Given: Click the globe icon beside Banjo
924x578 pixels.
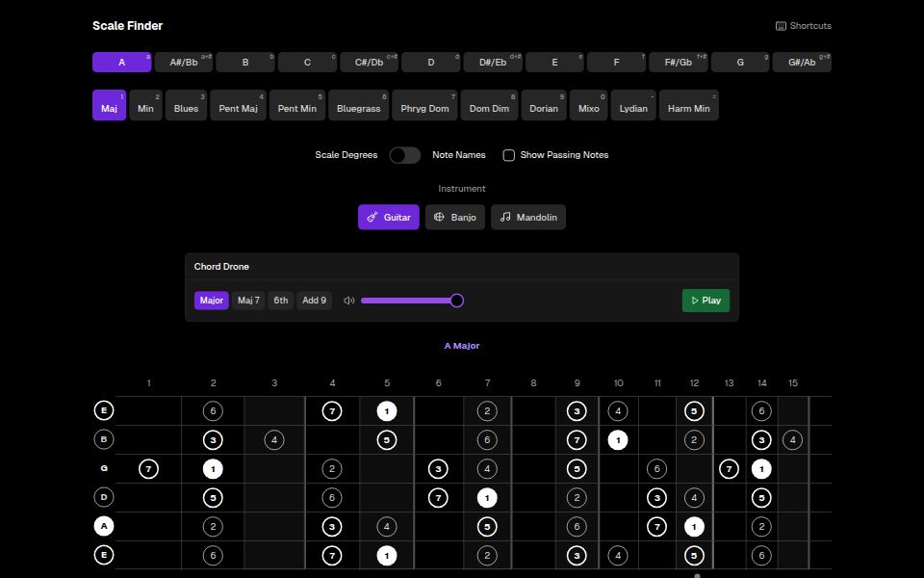Looking at the screenshot, I should (440, 217).
